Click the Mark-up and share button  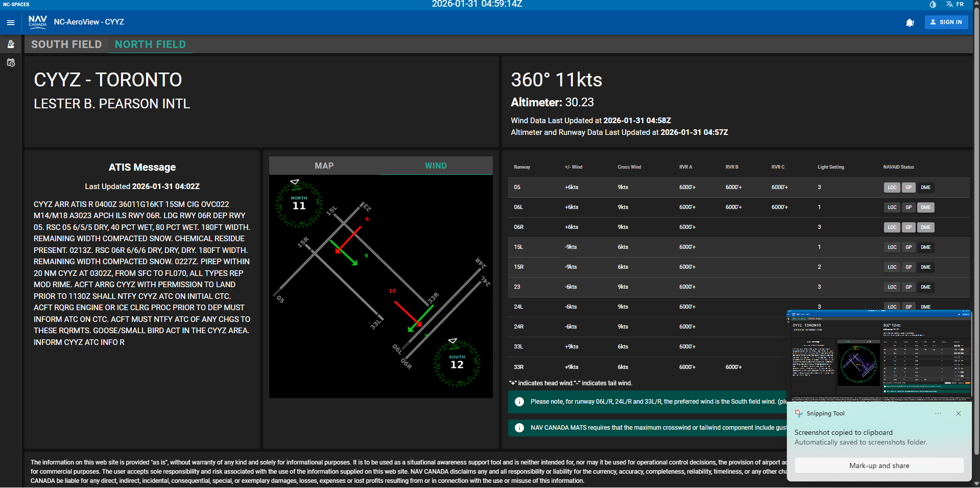pos(878,466)
